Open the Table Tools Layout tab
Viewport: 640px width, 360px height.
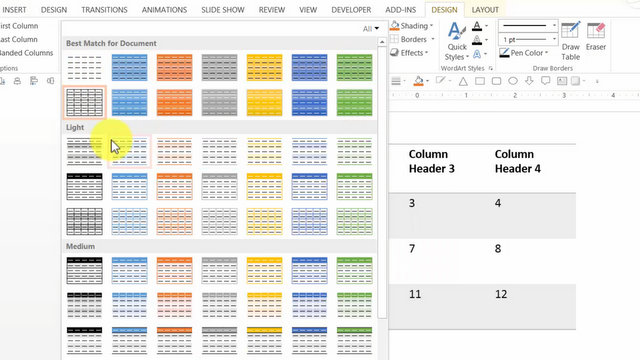[485, 10]
